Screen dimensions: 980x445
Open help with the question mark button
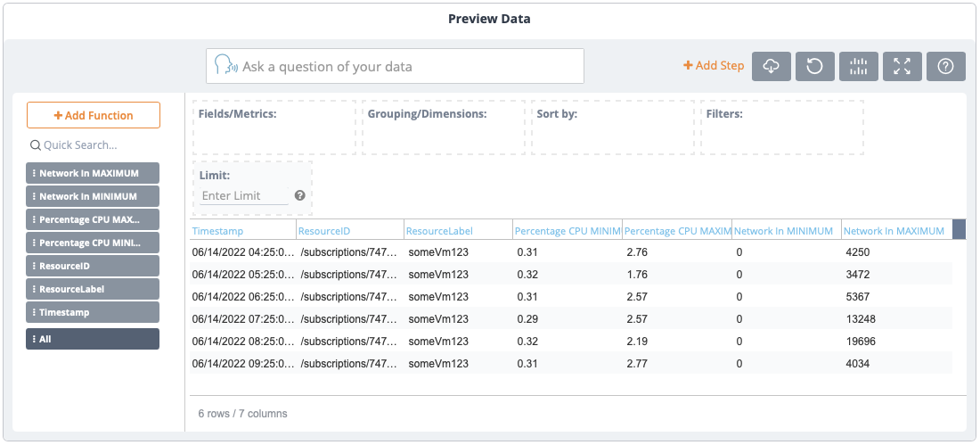point(946,66)
